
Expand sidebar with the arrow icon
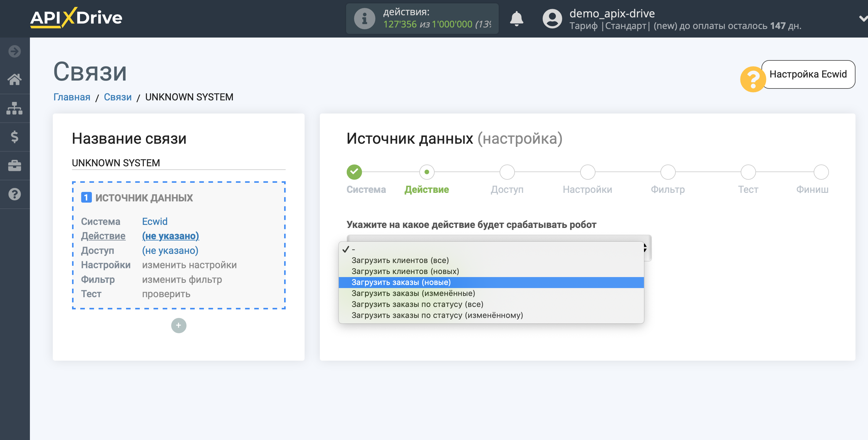tap(14, 51)
